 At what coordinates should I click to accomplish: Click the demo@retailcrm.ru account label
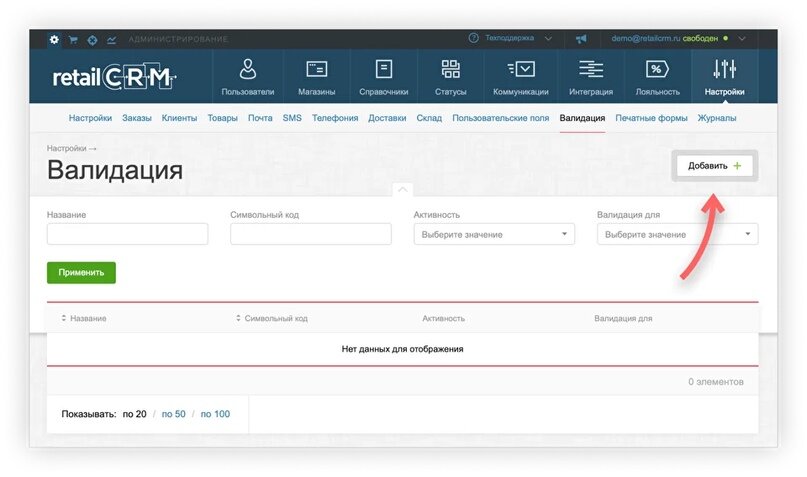645,39
